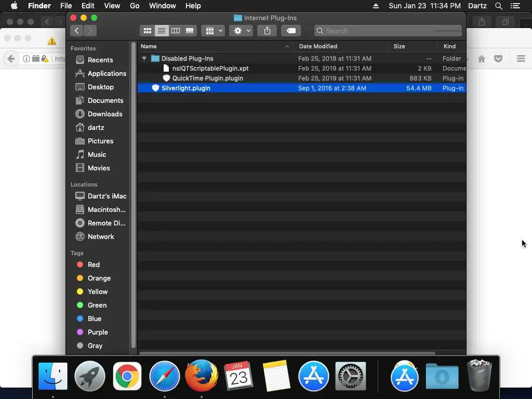Click the Finder search field
532x399 pixels.
tap(388, 31)
